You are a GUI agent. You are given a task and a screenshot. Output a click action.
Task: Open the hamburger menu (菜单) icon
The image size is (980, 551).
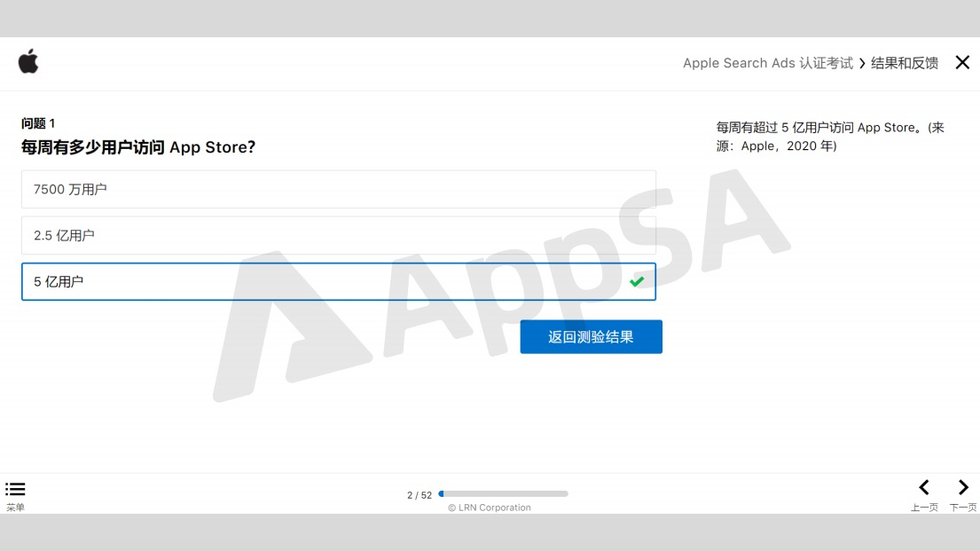click(x=15, y=489)
